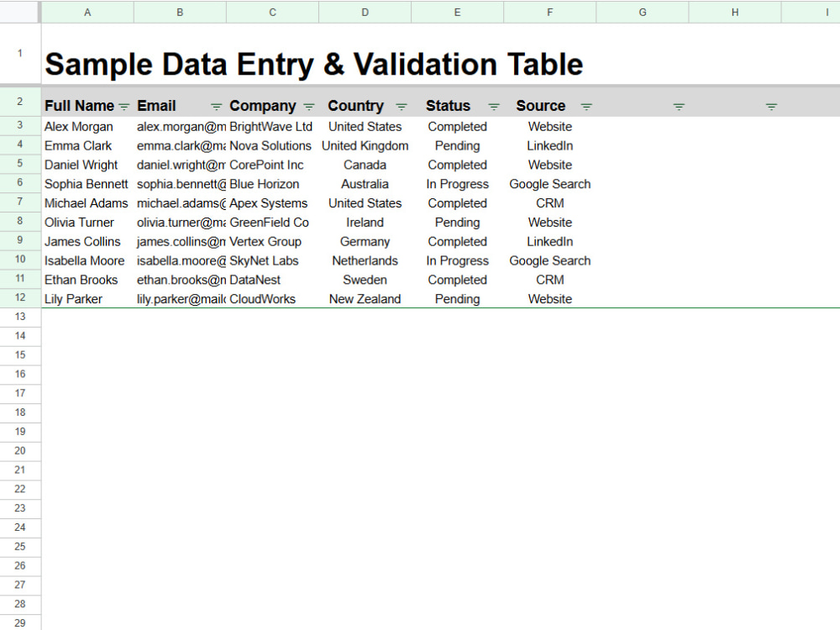This screenshot has width=840, height=630.
Task: Select column A header
Action: pyautogui.click(x=87, y=12)
